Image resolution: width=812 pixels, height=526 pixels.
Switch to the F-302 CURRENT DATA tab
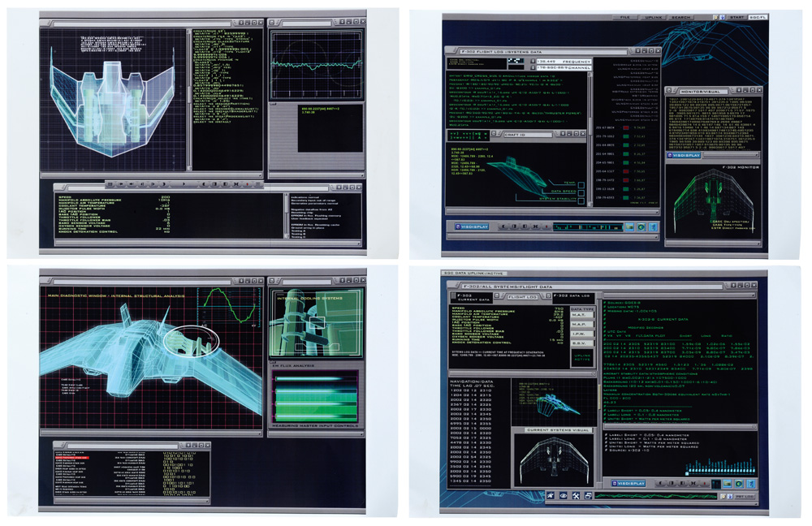click(473, 298)
